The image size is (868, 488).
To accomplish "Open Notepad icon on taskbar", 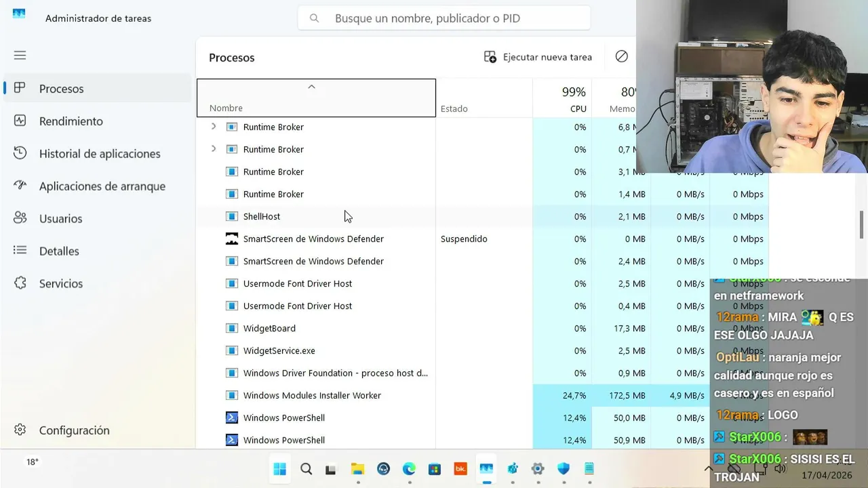I will (589, 468).
